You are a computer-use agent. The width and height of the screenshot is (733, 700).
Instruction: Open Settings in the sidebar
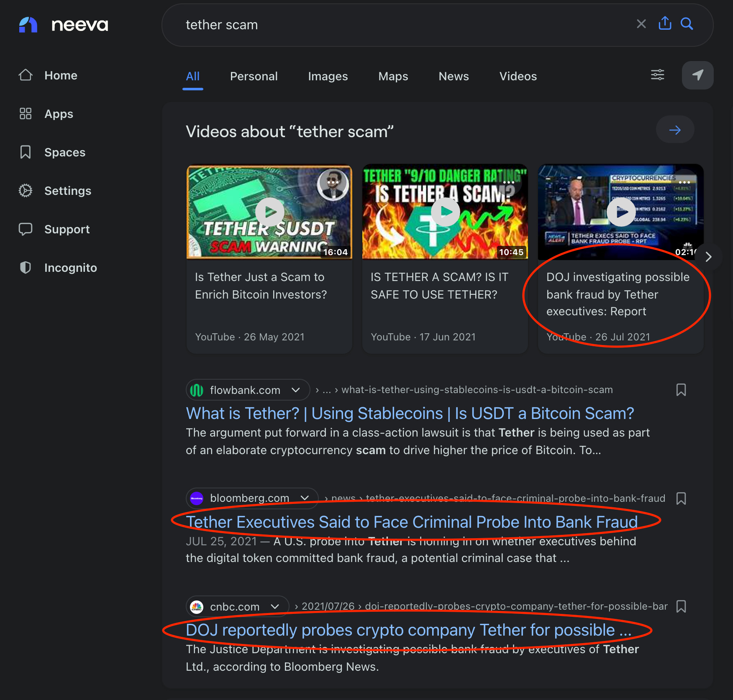pos(55,191)
